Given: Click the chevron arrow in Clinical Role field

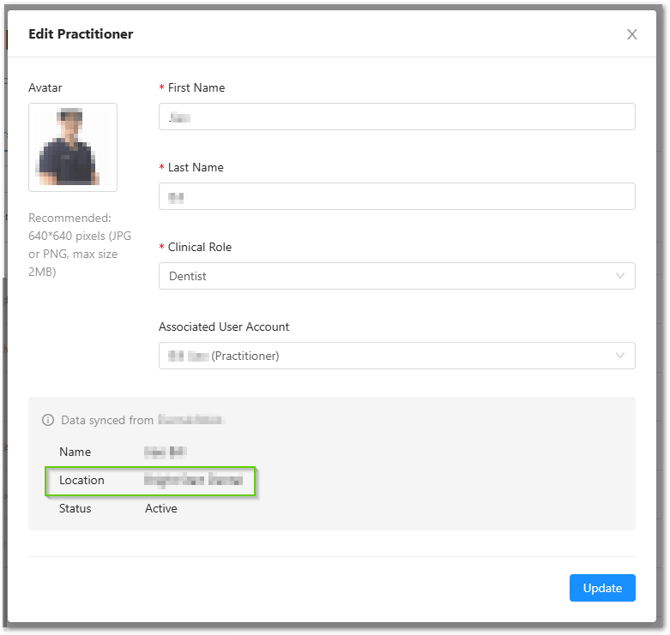Looking at the screenshot, I should click(x=620, y=276).
